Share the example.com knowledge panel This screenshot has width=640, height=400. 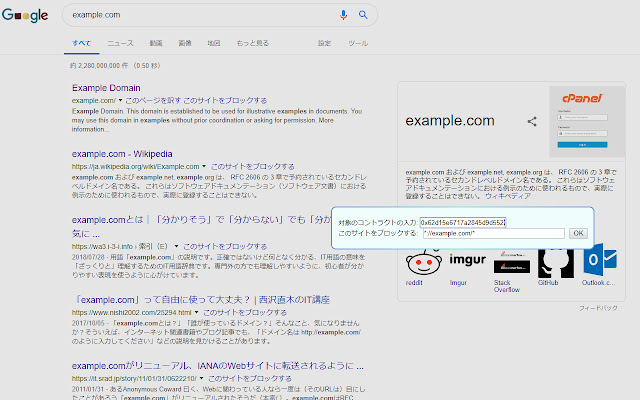pos(532,121)
